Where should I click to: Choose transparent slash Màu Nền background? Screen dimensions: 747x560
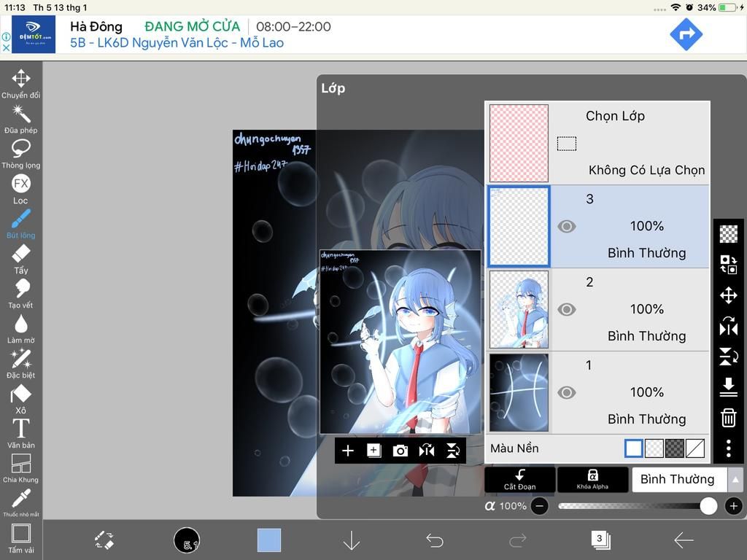click(695, 448)
